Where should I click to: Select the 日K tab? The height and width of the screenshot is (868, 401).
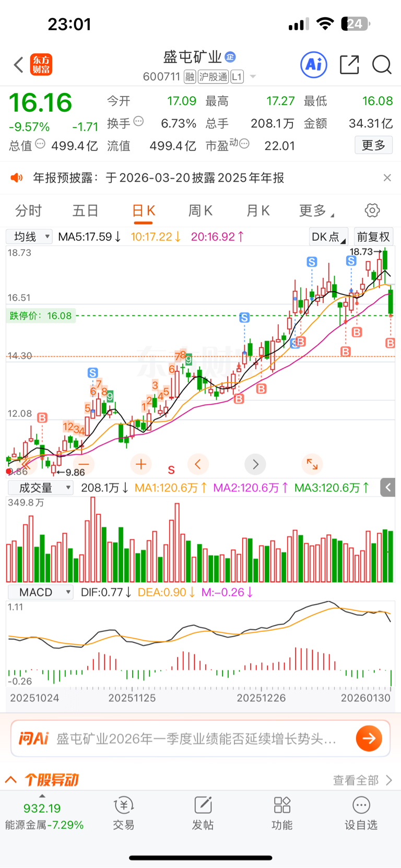[144, 210]
